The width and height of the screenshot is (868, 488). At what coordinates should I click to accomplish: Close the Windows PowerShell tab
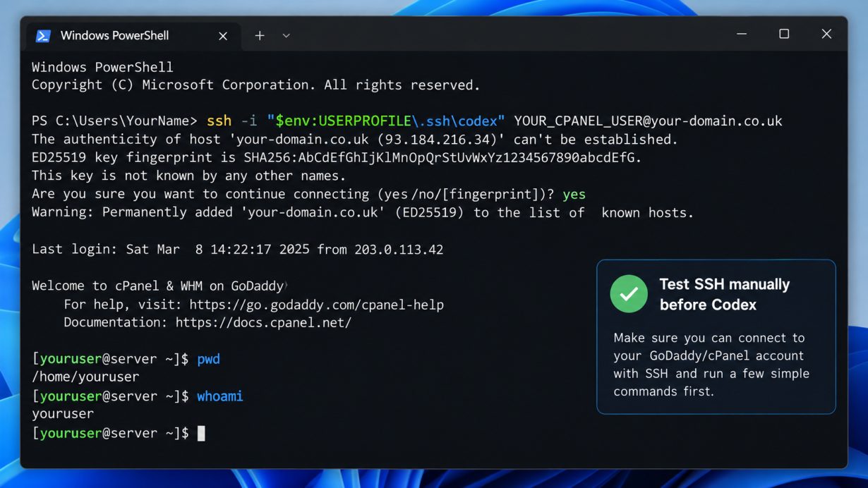(223, 36)
